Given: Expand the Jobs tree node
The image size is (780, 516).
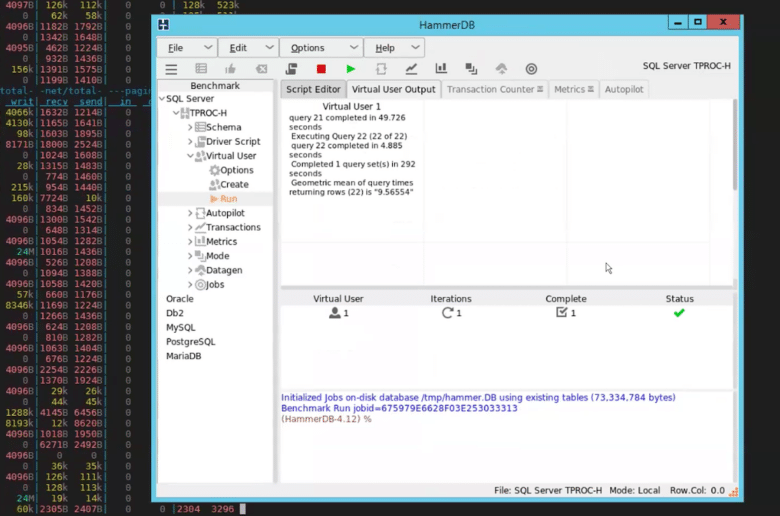Looking at the screenshot, I should pyautogui.click(x=190, y=285).
